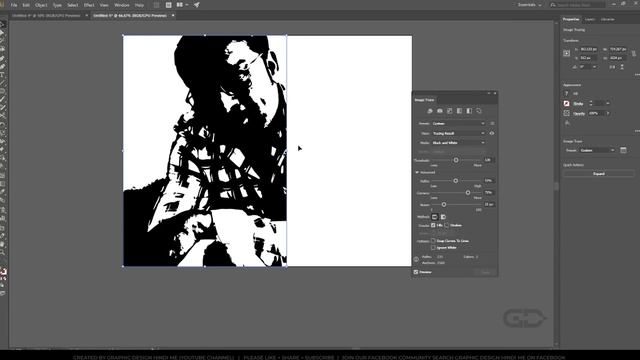Open the Image Trace panel from Properties
Screen dimensions: 640x360
click(623, 150)
